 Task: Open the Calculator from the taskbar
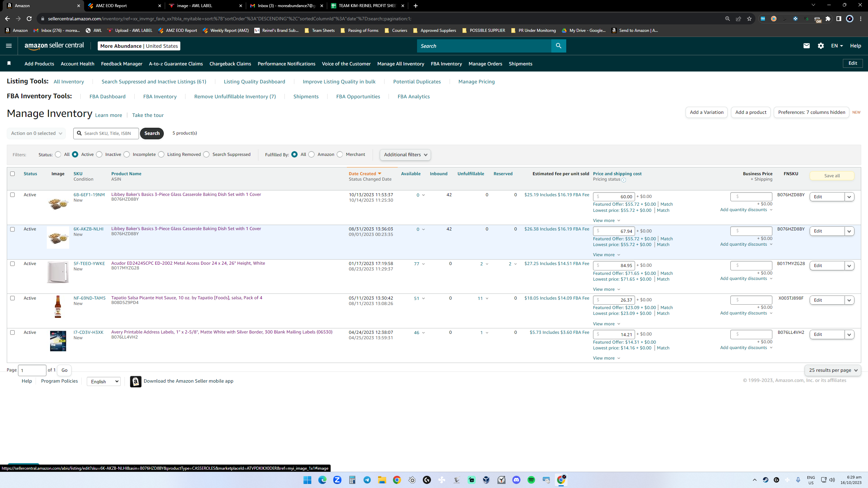352,480
